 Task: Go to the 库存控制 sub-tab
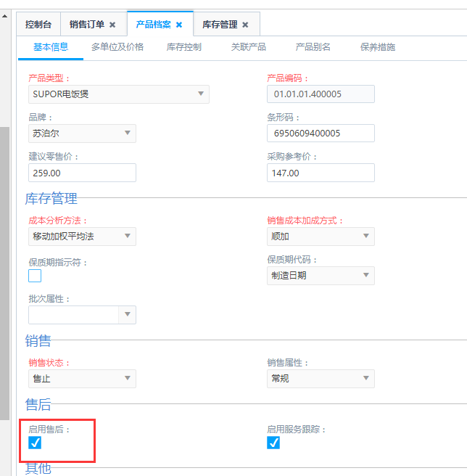tap(184, 47)
